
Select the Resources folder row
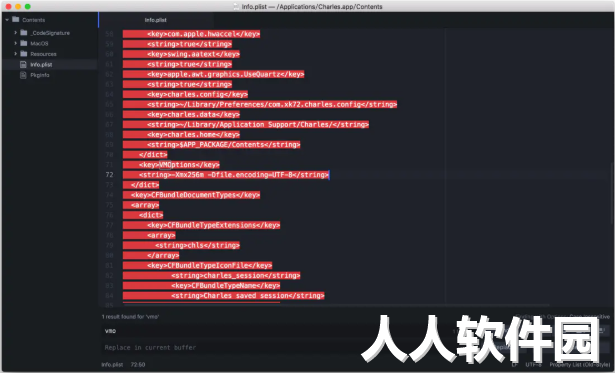pos(49,54)
